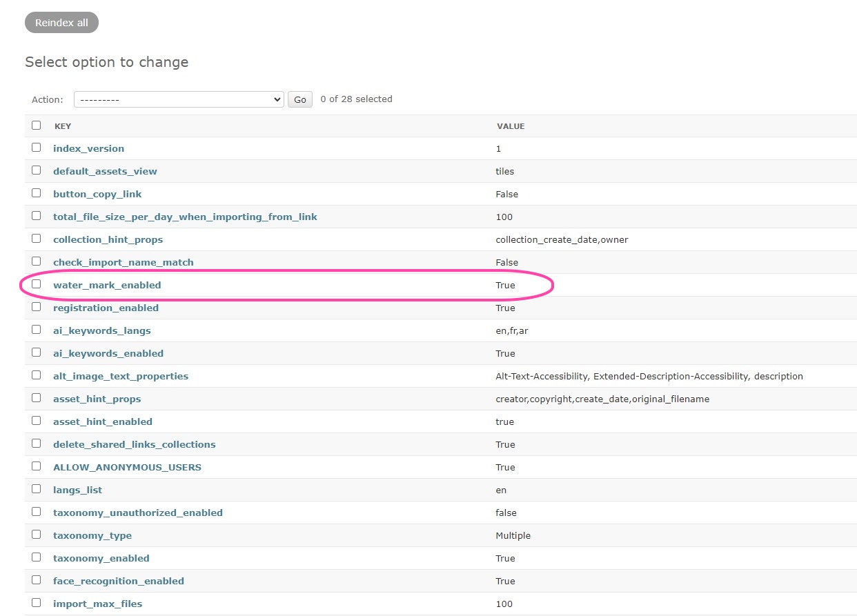Open the asset_hint_props option
This screenshot has height=616, width=857.
pos(97,399)
